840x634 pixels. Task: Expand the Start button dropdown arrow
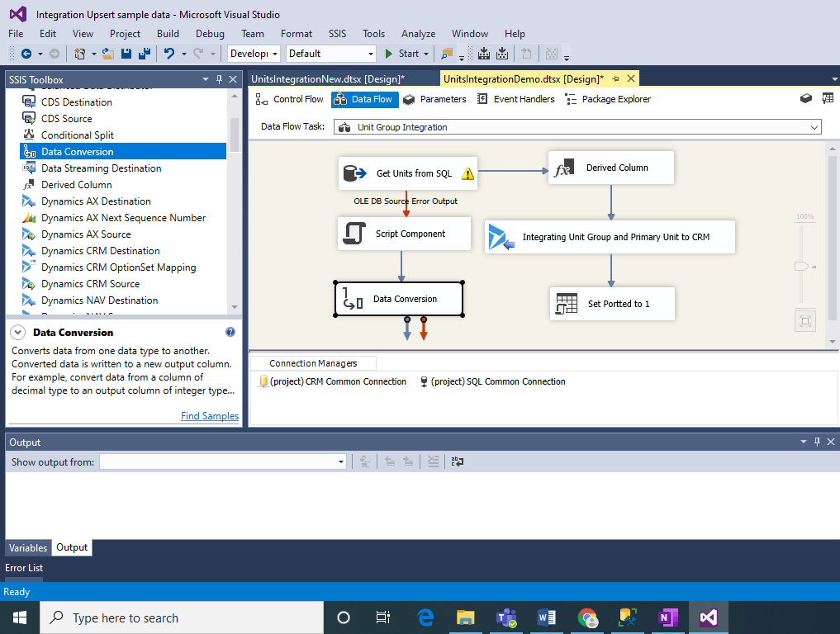(x=426, y=54)
